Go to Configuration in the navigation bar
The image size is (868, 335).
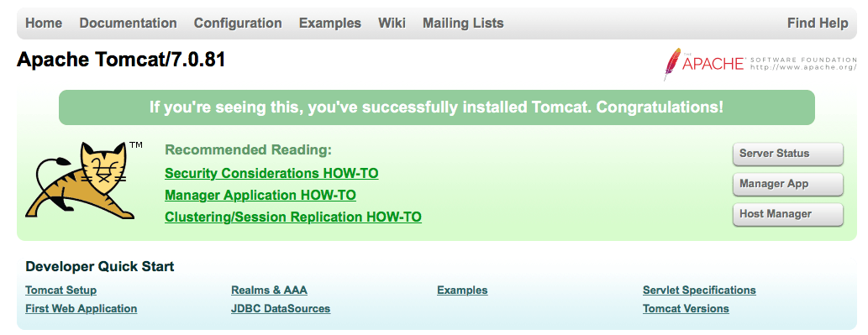pos(238,24)
